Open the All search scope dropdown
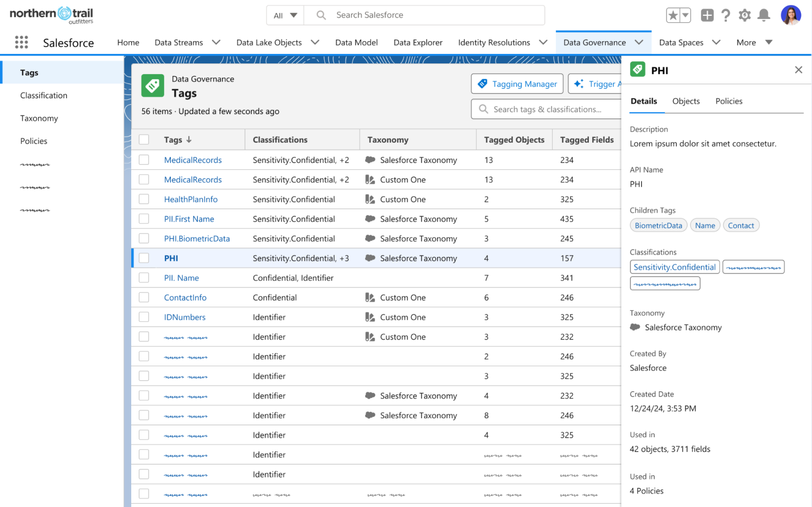 (x=285, y=15)
